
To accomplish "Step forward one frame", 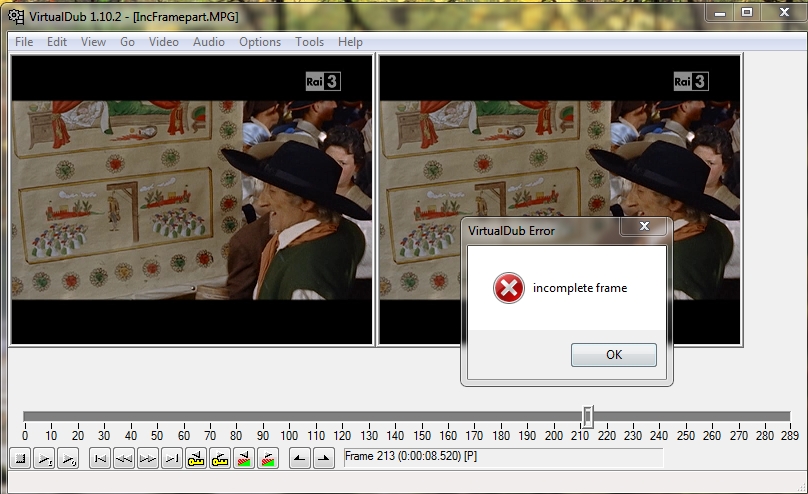I will pyautogui.click(x=147, y=458).
